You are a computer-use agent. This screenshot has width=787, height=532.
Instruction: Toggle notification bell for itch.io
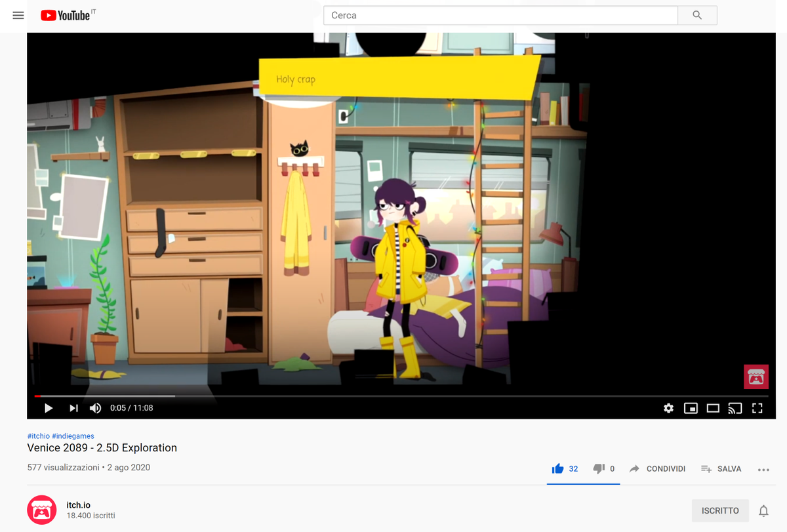click(x=763, y=511)
